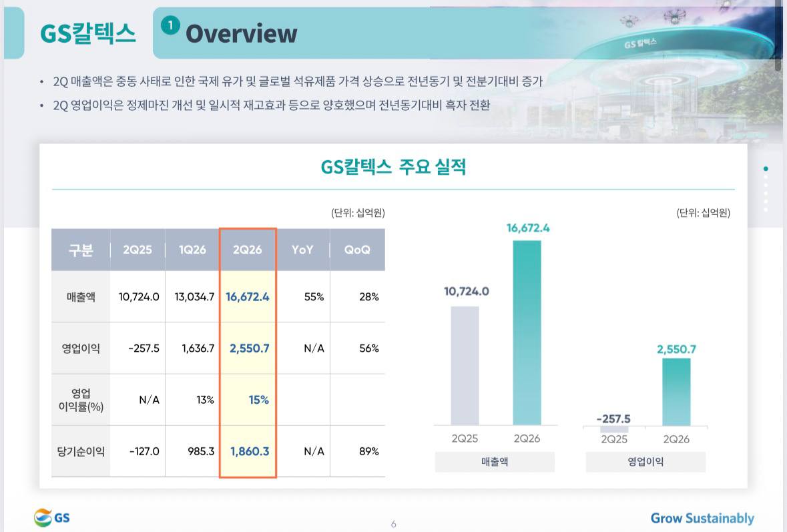Click 2Q26 axis label under 매출액 chart
787x532 pixels.
527,439
